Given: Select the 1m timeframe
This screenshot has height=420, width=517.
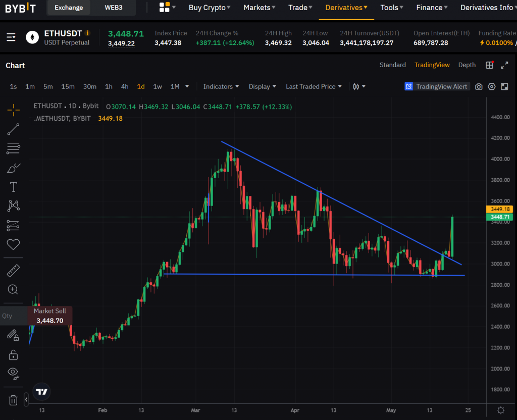Looking at the screenshot, I should point(30,87).
